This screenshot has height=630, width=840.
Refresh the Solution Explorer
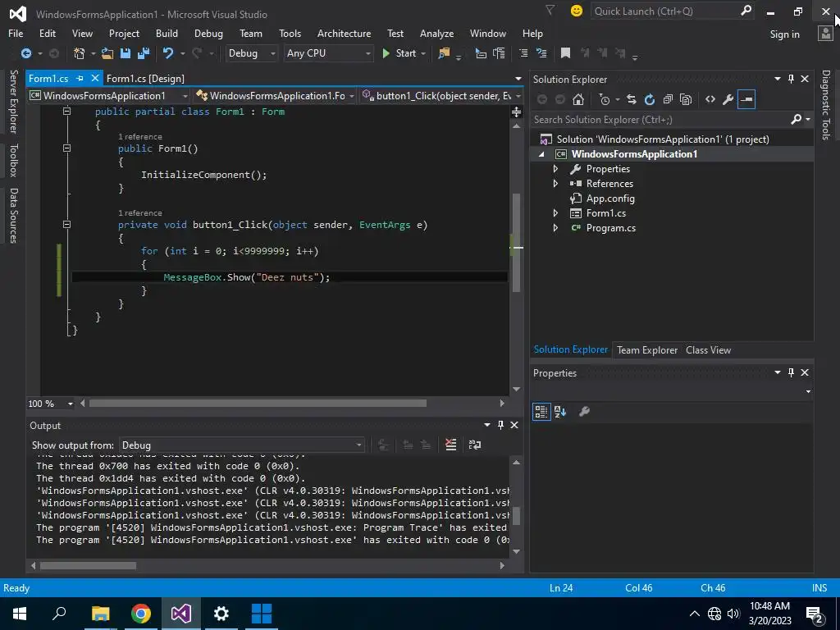tap(650, 99)
